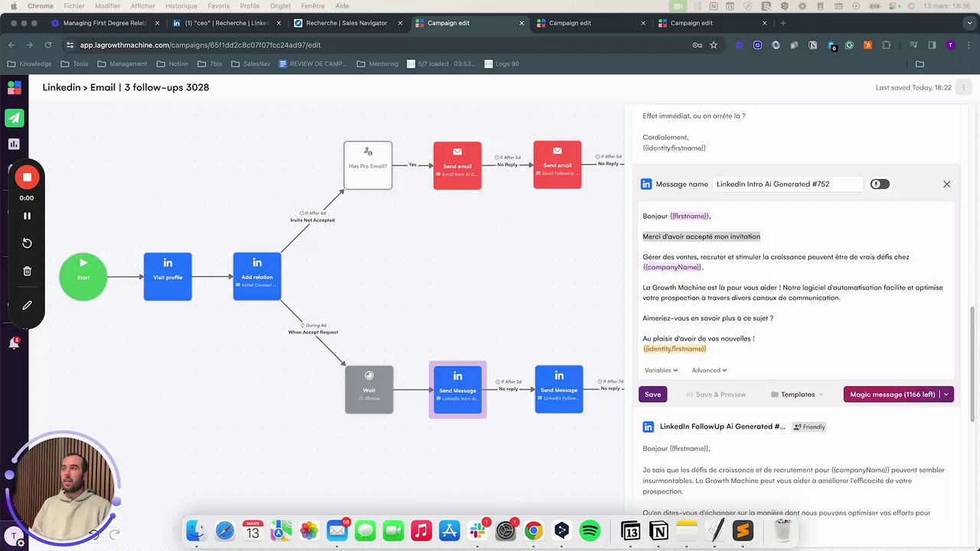The image size is (980, 551).
Task: Toggle the voice message switch beside message name
Action: point(880,184)
